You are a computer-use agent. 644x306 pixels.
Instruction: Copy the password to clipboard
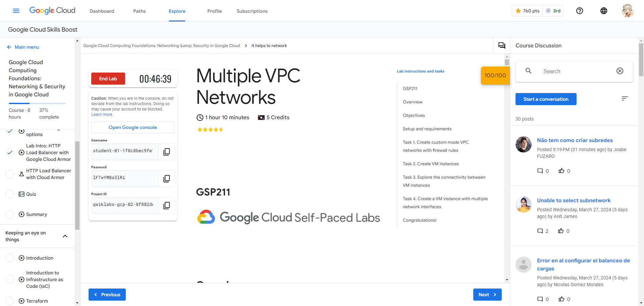167,179
